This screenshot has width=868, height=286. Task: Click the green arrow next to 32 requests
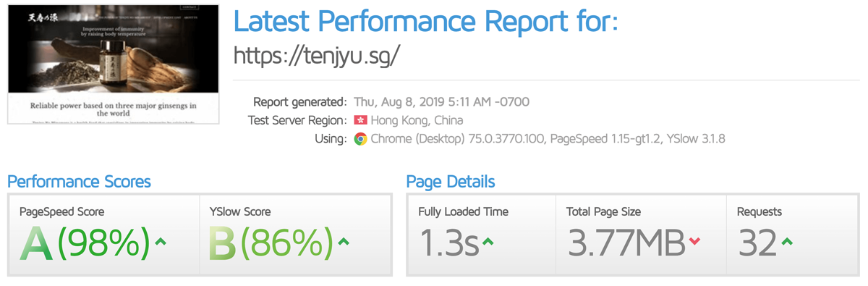[787, 241]
